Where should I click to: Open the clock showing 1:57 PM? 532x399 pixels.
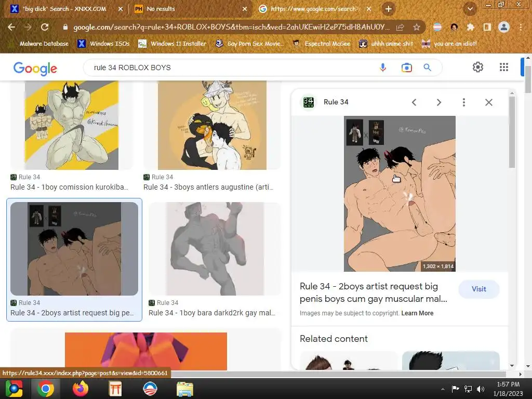[508, 389]
